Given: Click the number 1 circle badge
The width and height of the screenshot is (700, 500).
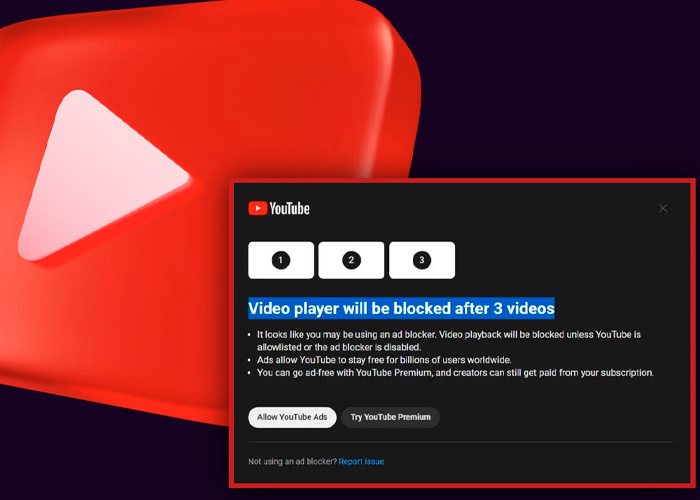Looking at the screenshot, I should (x=281, y=260).
